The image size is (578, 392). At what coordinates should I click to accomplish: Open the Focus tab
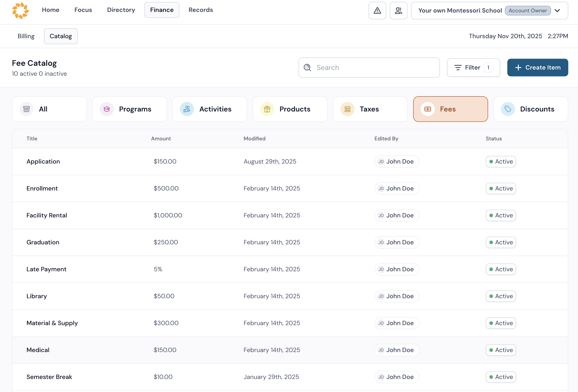83,10
